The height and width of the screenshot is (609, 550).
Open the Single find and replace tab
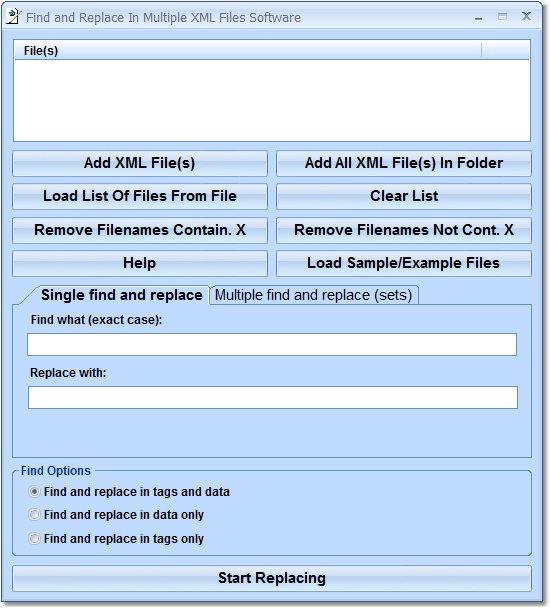click(x=122, y=295)
